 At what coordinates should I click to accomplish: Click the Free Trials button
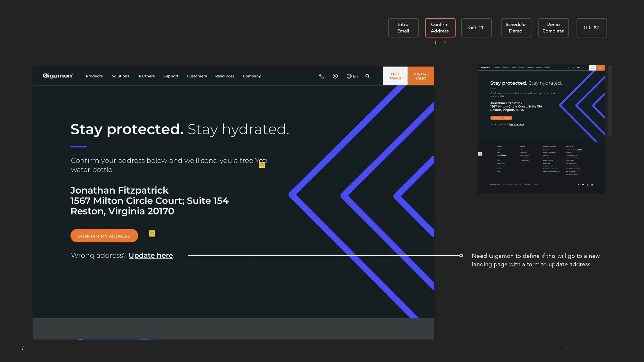395,76
